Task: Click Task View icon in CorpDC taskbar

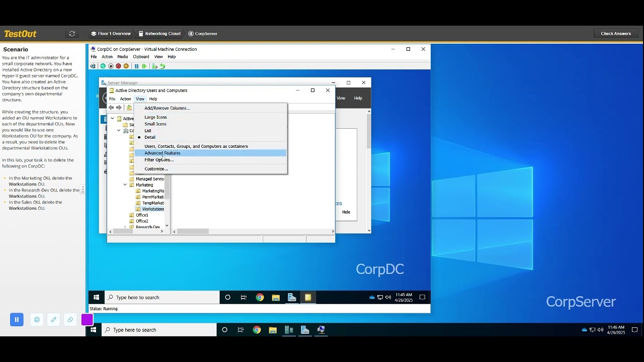Action: [x=244, y=297]
